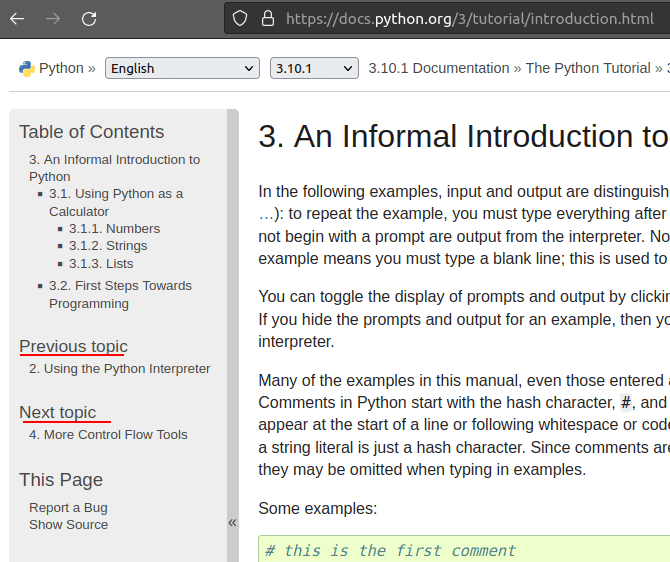The image size is (670, 562).
Task: Jump to 3.1. Using Python as a Calculator
Action: (x=116, y=203)
